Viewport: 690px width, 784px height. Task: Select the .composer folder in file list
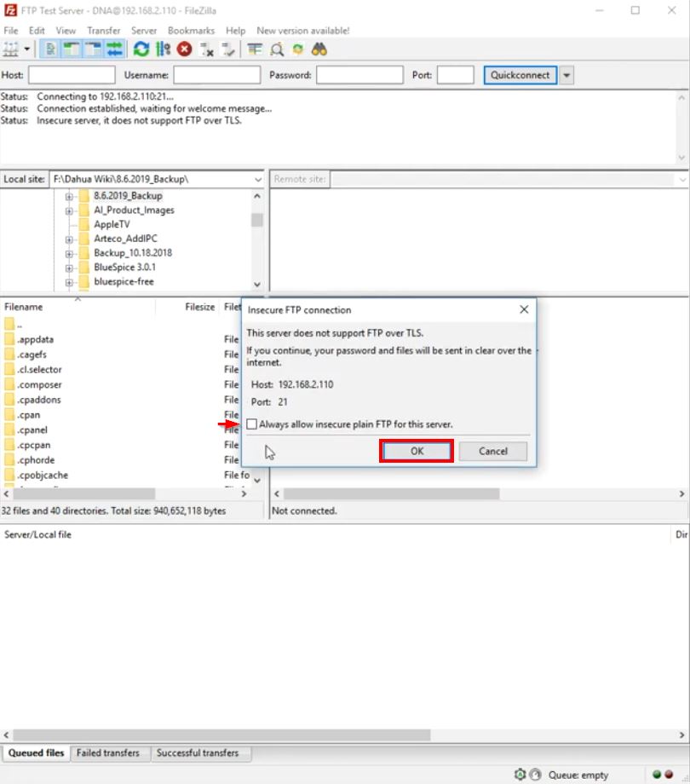tap(39, 384)
